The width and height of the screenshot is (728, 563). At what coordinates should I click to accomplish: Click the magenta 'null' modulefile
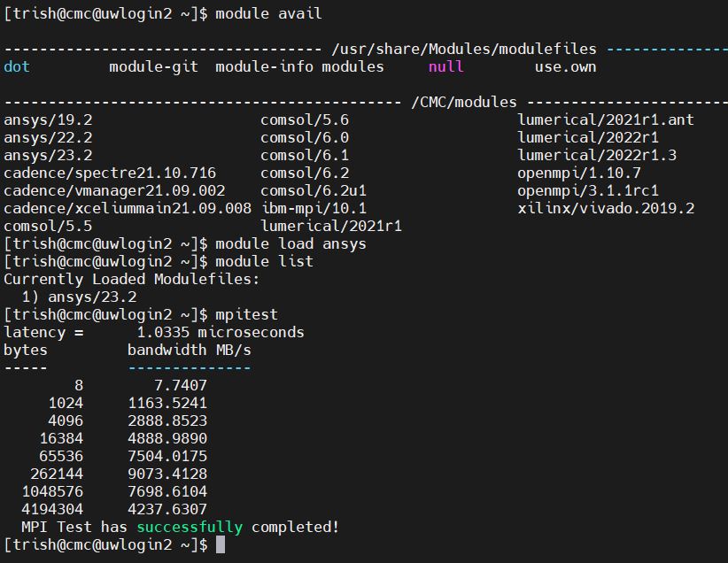445,66
